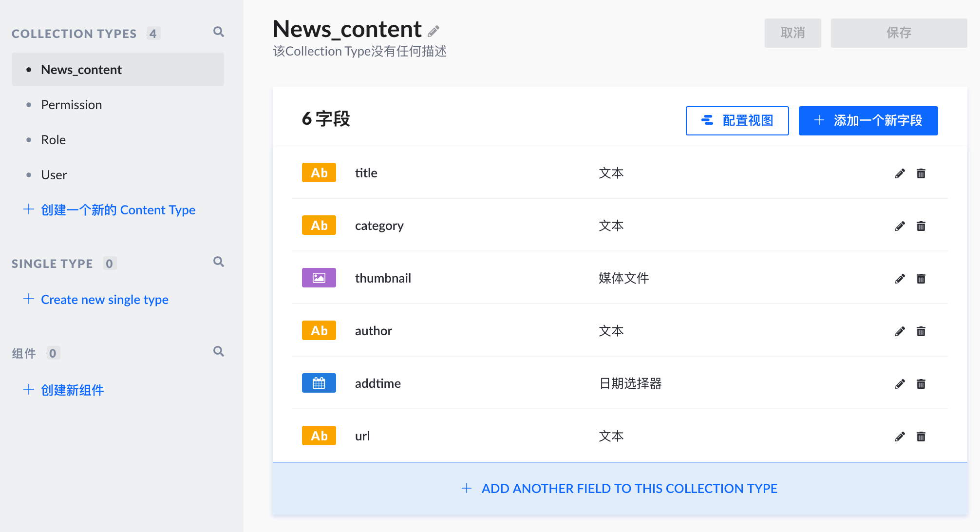
Task: Delete the category field with trash icon
Action: 921,226
